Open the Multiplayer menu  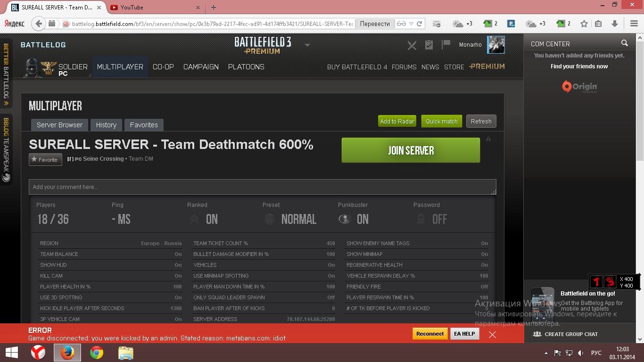tap(120, 67)
